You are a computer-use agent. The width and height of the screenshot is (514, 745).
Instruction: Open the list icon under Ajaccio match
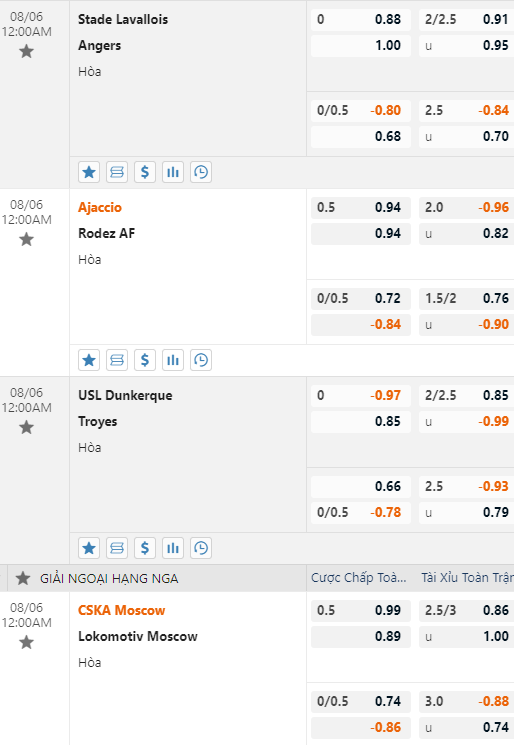(117, 360)
